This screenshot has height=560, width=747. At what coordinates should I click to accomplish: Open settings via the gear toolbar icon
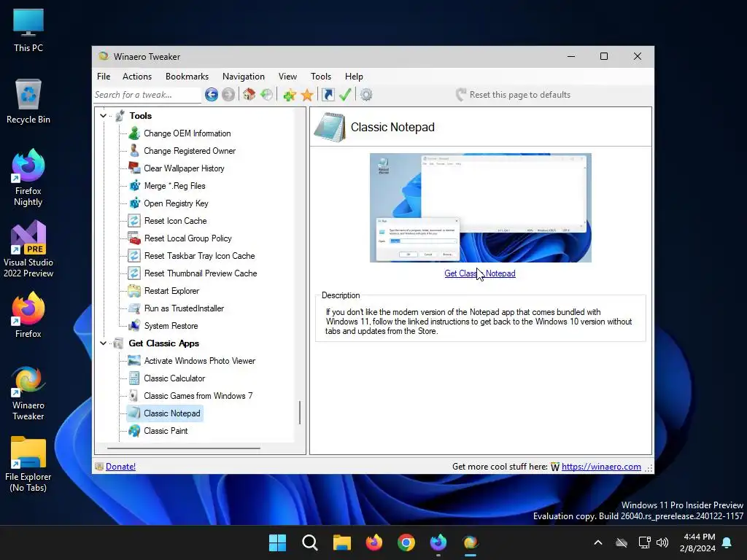366,95
